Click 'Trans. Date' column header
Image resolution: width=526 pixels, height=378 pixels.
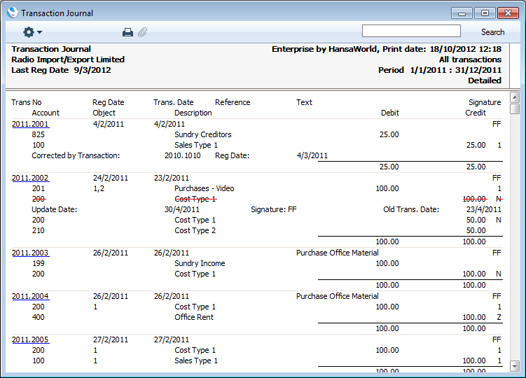tap(173, 102)
